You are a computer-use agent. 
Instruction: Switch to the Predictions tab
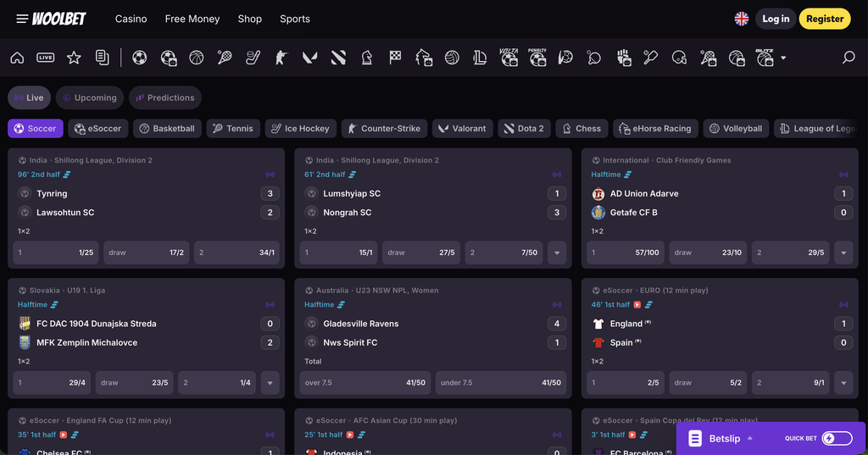click(x=165, y=97)
